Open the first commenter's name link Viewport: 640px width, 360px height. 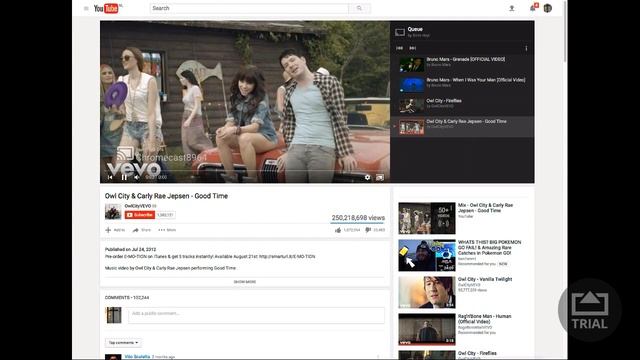(x=137, y=357)
